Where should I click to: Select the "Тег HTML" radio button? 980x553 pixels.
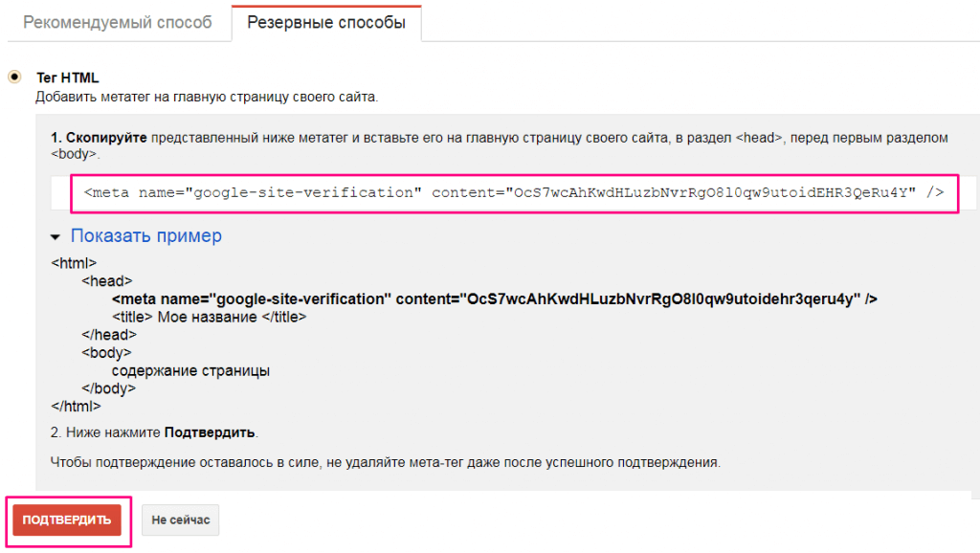[x=14, y=77]
